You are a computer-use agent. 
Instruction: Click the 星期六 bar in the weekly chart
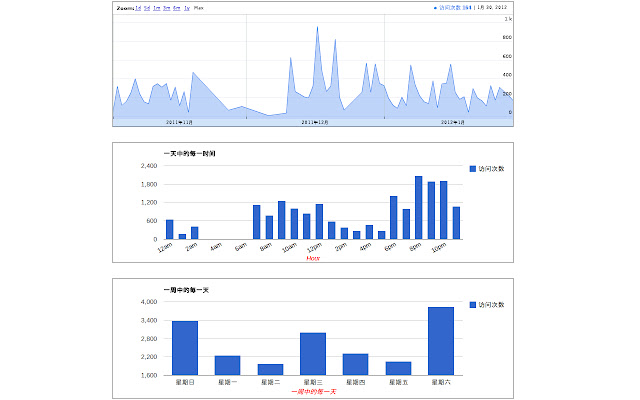point(441,340)
